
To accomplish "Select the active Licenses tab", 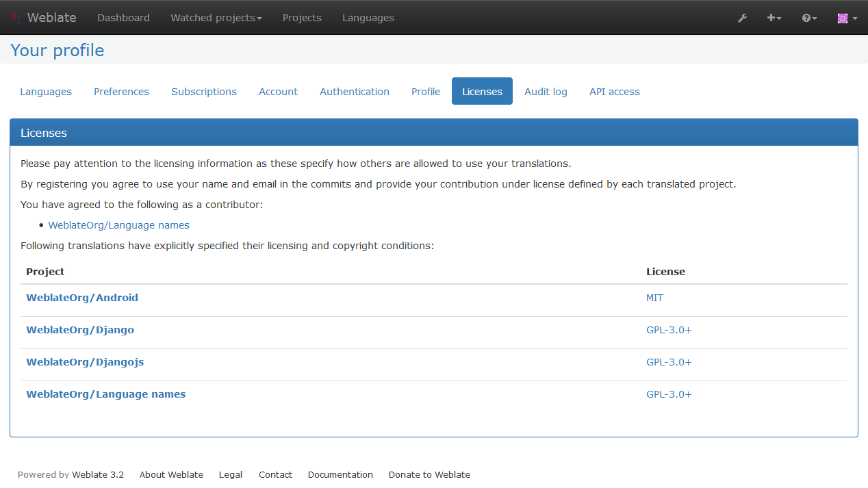I will pos(482,92).
